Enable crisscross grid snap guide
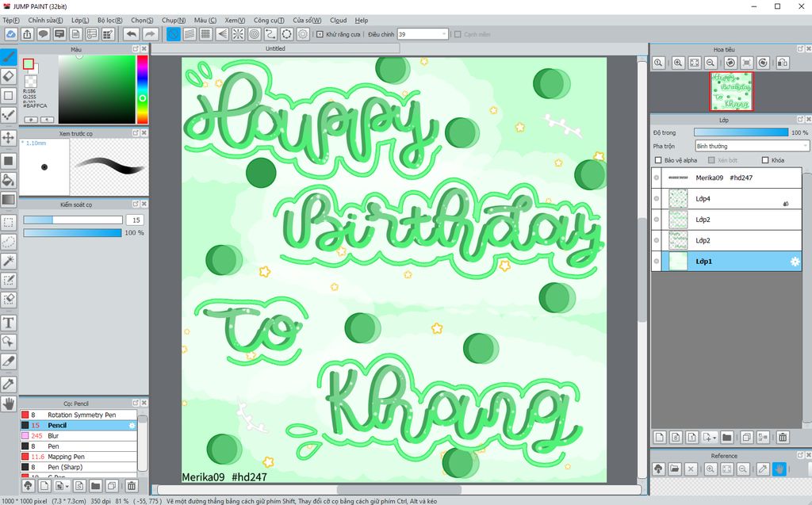The height and width of the screenshot is (505, 812). [x=205, y=34]
